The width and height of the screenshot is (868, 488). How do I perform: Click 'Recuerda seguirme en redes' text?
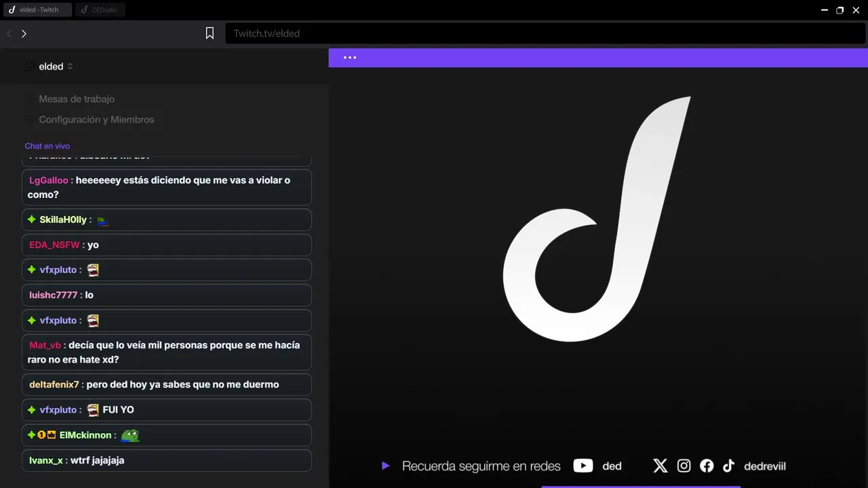click(x=481, y=466)
